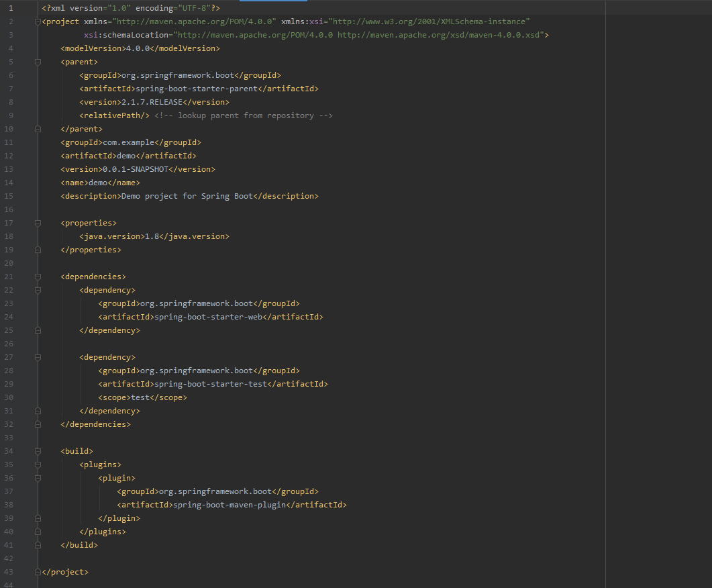Toggle fold marker at closing build line 41
Image resolution: width=712 pixels, height=588 pixels.
pyautogui.click(x=38, y=545)
